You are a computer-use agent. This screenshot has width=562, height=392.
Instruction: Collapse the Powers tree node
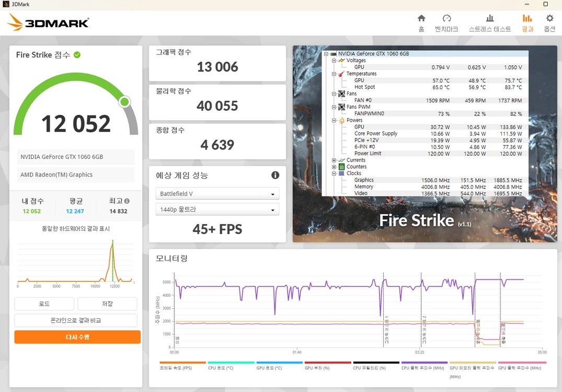click(334, 120)
